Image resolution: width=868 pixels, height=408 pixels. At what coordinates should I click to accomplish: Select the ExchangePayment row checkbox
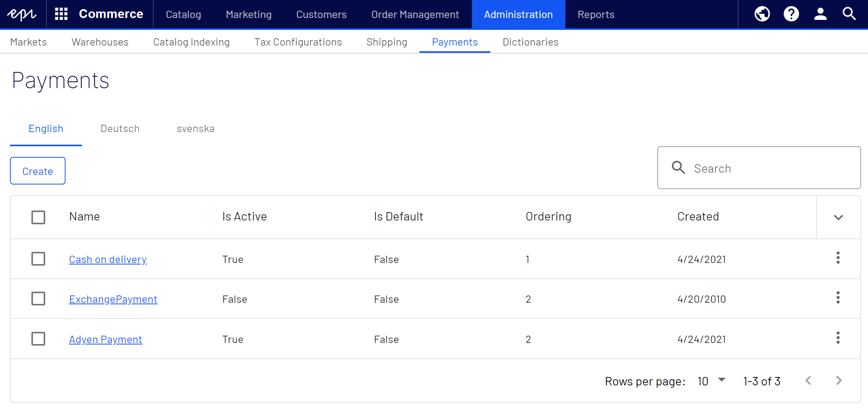(38, 299)
